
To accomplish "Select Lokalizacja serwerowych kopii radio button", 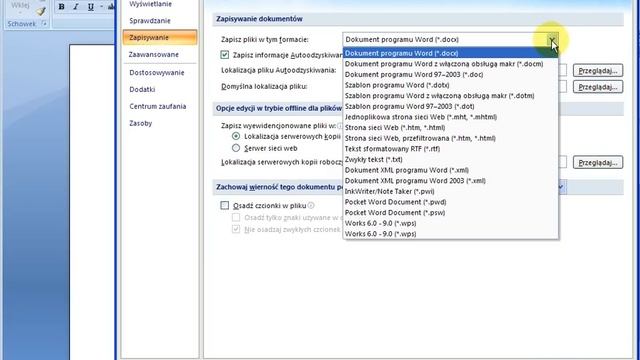I will 236,136.
